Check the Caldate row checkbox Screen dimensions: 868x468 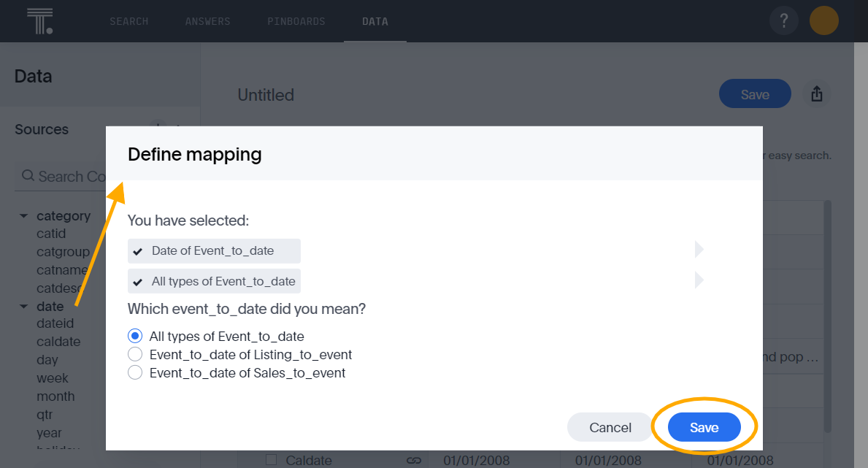271,460
